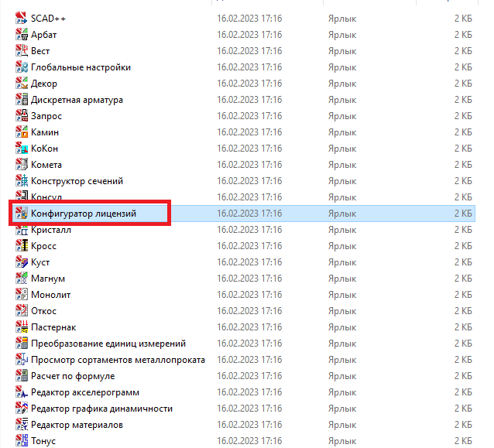Select the Камин shortcut icon

pyautogui.click(x=22, y=132)
